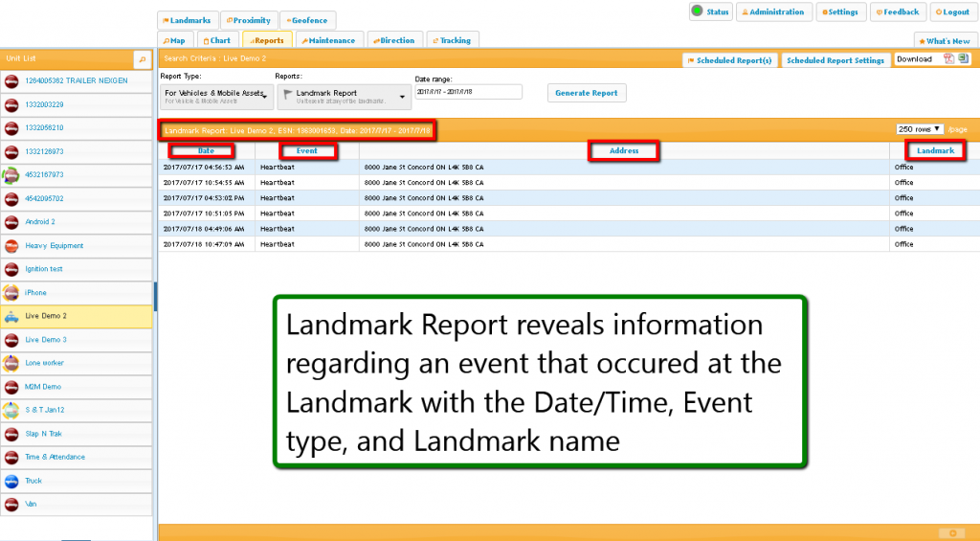Click the Logout button
The image size is (980, 541).
click(953, 11)
